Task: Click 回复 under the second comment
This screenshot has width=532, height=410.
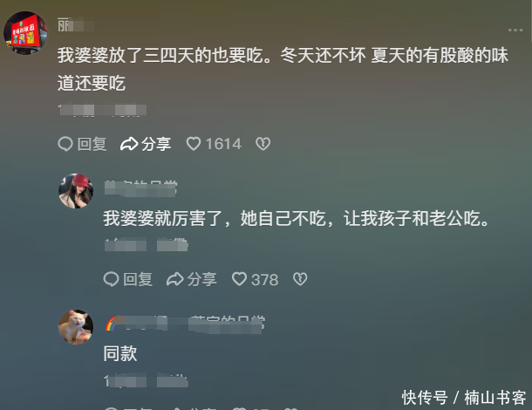Action: click(x=138, y=279)
